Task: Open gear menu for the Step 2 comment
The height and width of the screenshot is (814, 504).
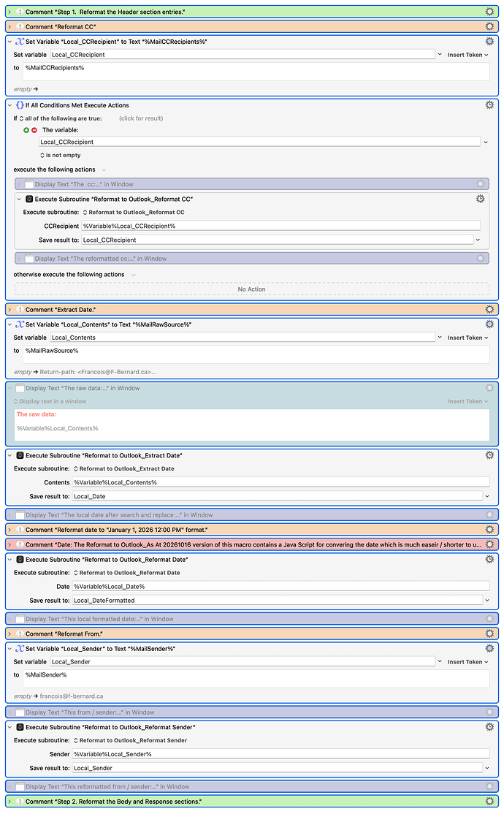Action: click(x=489, y=802)
